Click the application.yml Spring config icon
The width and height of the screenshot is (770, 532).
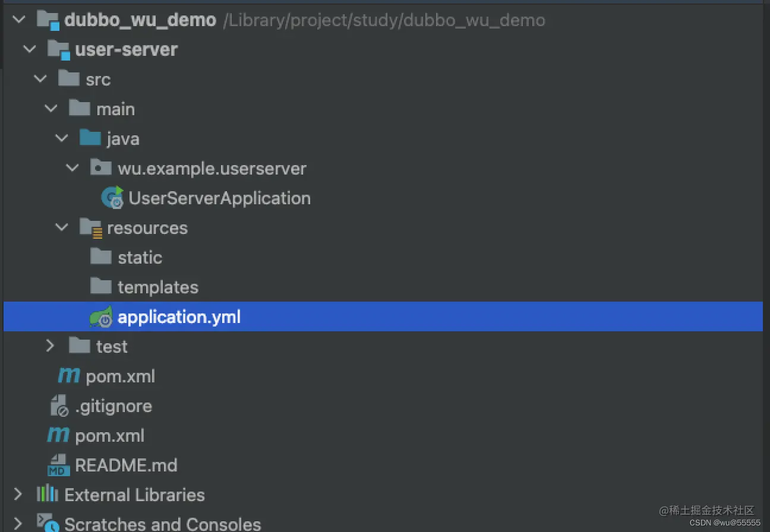point(101,317)
